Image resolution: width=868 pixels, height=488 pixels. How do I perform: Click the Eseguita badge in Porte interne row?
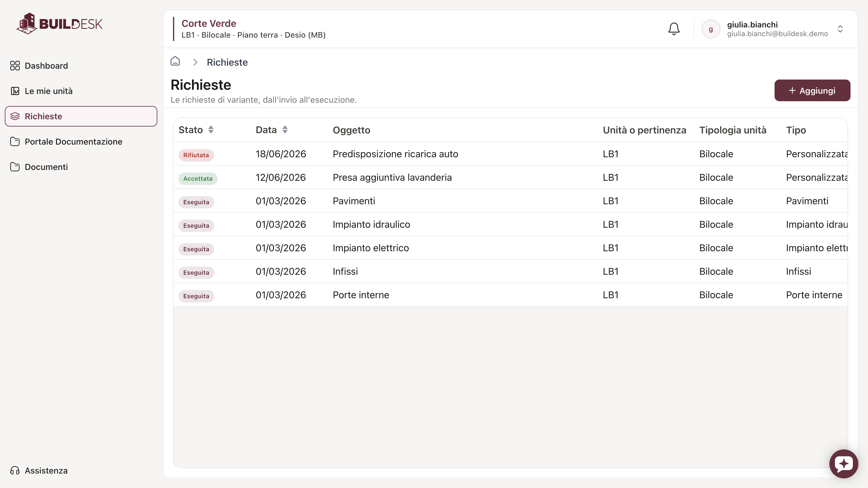click(196, 296)
